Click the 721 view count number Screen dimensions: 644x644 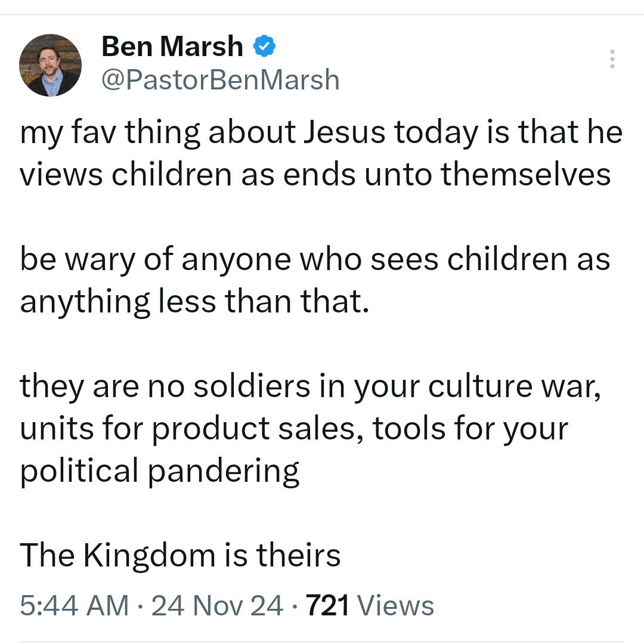tap(327, 606)
